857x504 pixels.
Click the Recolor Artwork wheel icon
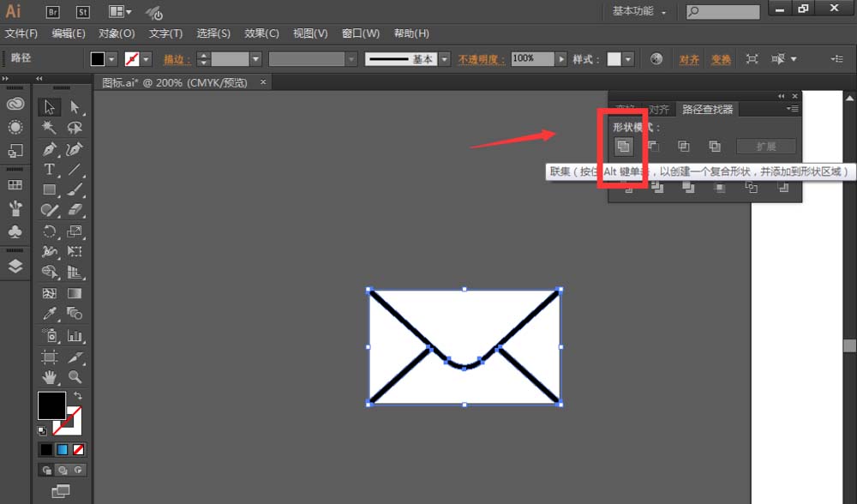[x=656, y=59]
